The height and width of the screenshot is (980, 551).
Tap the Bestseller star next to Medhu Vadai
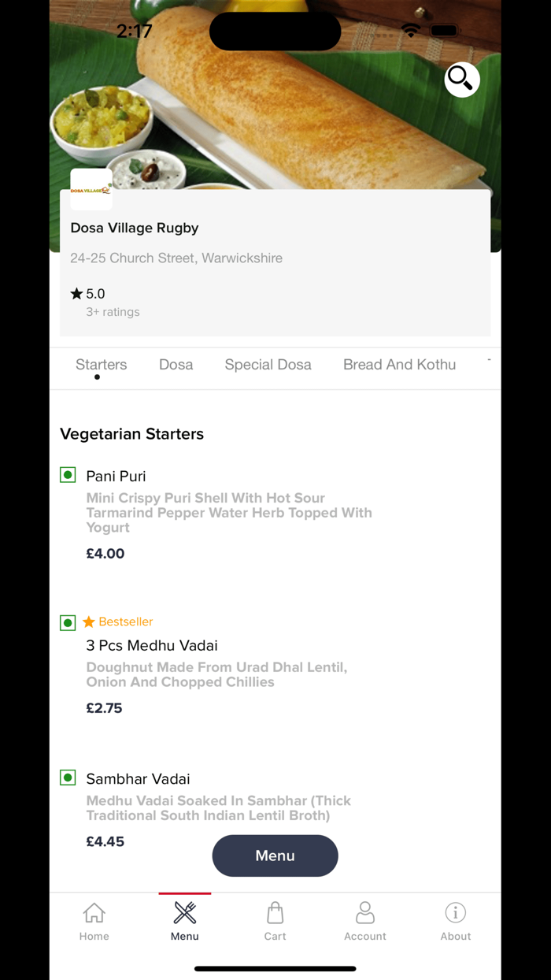coord(88,622)
